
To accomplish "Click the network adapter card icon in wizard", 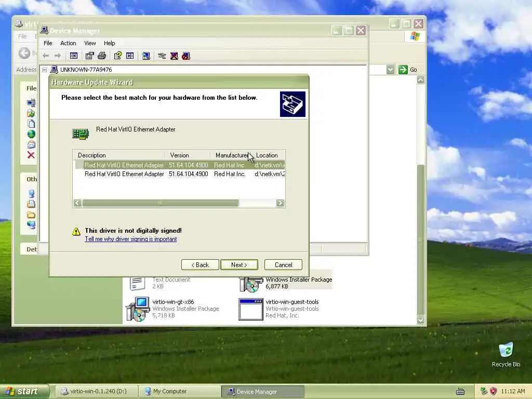I will coord(81,134).
